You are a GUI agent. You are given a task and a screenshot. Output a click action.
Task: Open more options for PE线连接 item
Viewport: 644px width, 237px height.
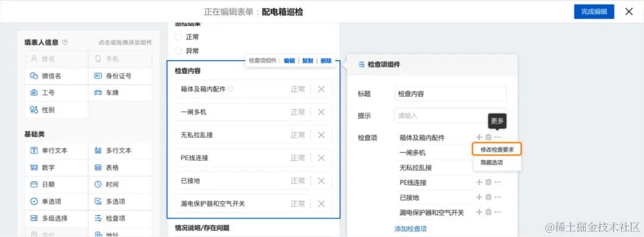tap(498, 182)
